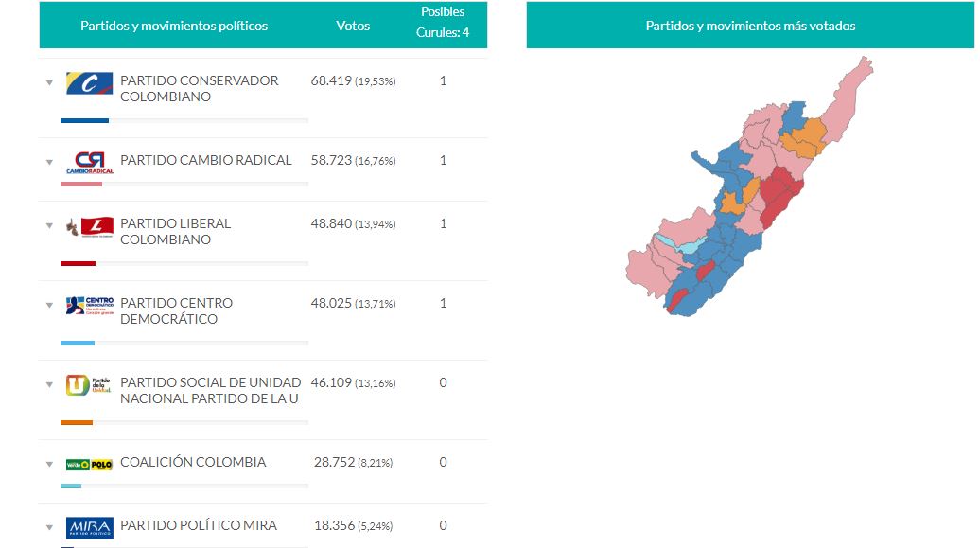The height and width of the screenshot is (548, 980).
Task: Expand the Partido Conservador Colombiano row arrow
Action: [49, 82]
